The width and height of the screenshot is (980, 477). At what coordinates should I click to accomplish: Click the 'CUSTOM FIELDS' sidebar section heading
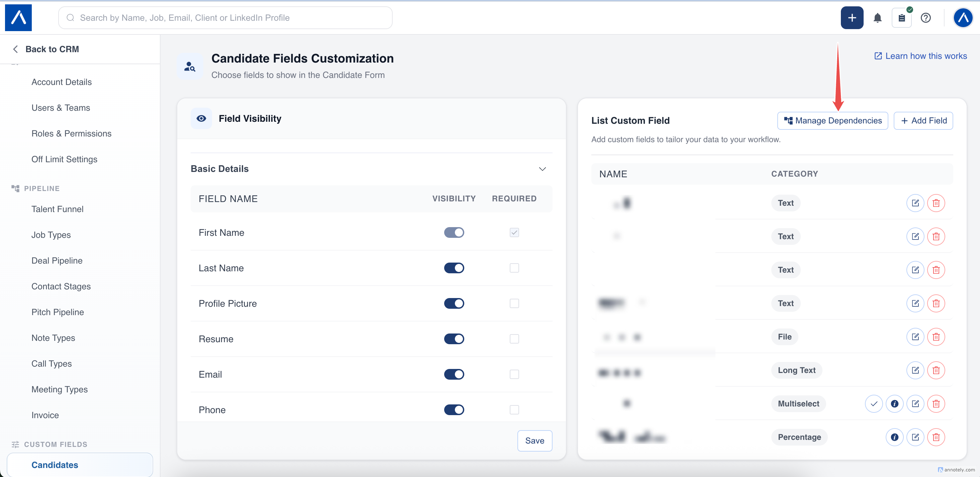pos(56,444)
